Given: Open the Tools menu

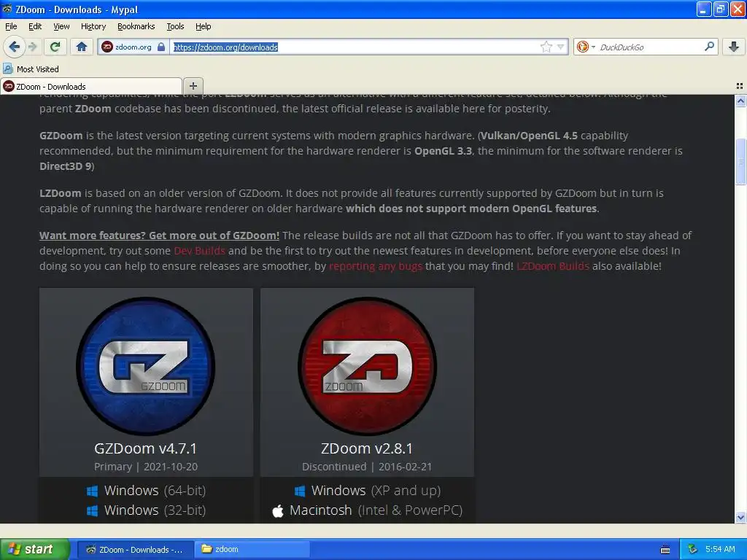Looking at the screenshot, I should [175, 26].
